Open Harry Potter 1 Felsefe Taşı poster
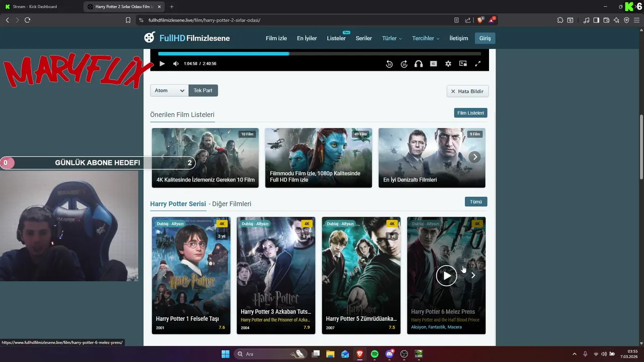Image resolution: width=644 pixels, height=362 pixels. [191, 276]
